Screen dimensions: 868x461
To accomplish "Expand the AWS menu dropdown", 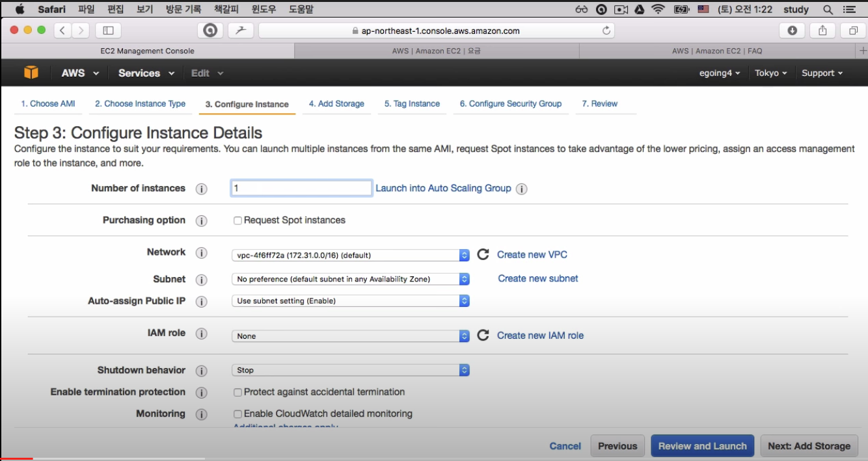I will point(80,73).
